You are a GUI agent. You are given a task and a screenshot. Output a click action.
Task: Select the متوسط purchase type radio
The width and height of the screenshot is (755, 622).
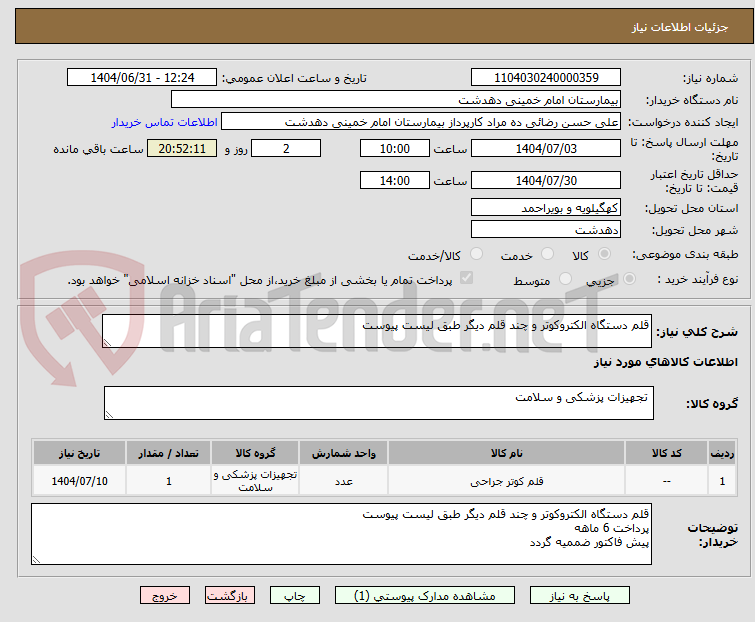coord(565,278)
